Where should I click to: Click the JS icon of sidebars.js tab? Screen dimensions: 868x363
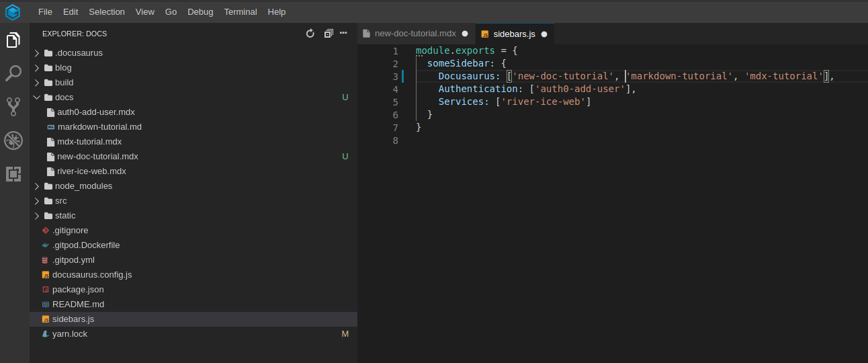(x=485, y=34)
